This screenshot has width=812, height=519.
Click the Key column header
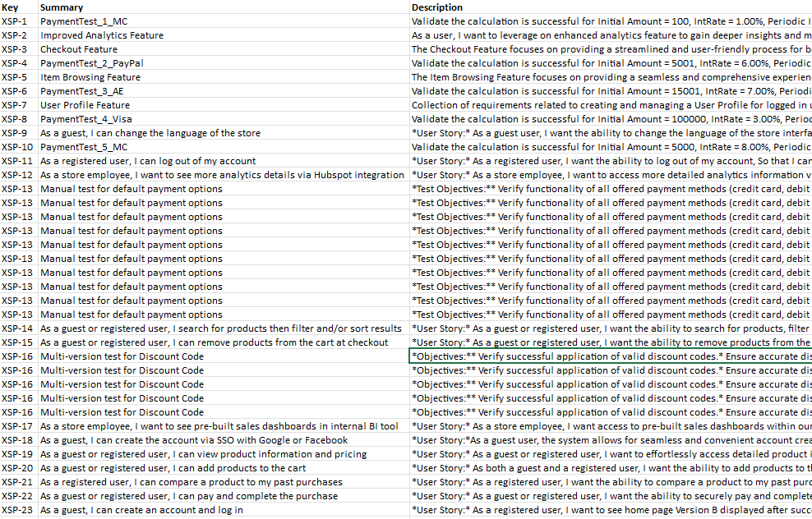click(10, 7)
